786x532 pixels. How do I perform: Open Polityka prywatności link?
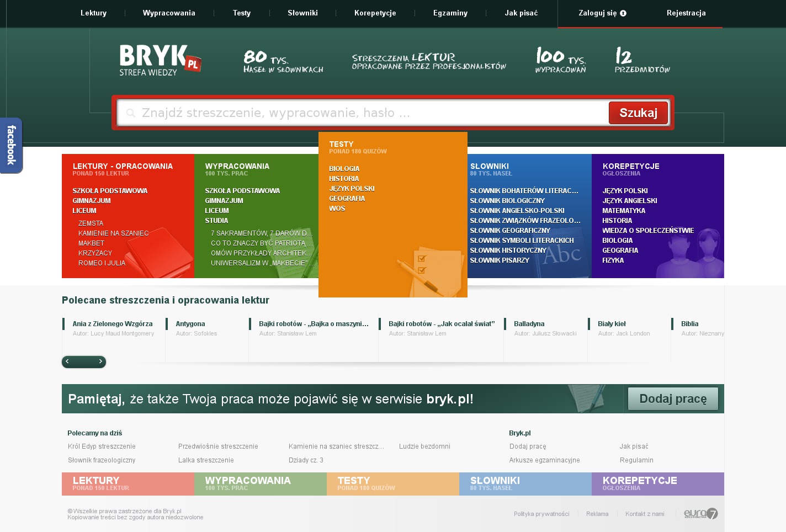[x=541, y=514]
